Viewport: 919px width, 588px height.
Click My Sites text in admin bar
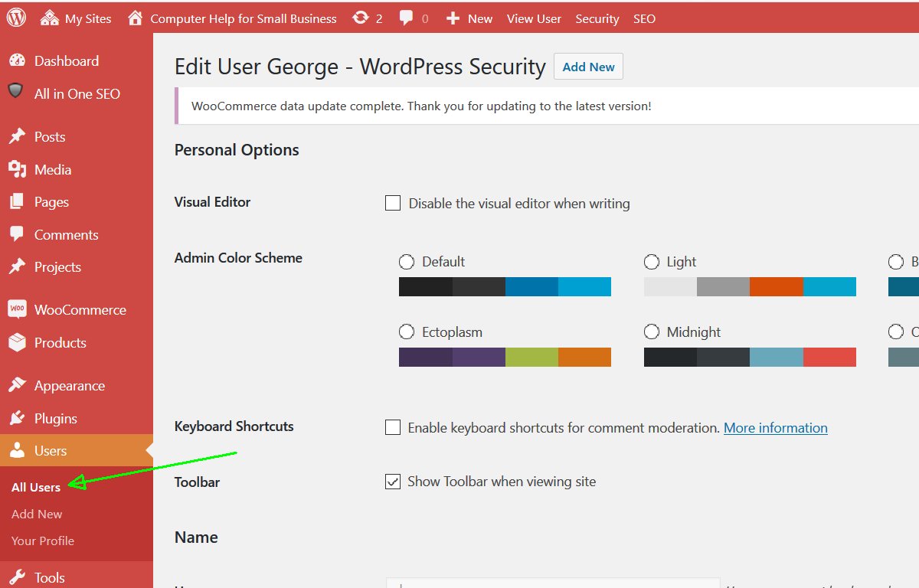point(88,18)
